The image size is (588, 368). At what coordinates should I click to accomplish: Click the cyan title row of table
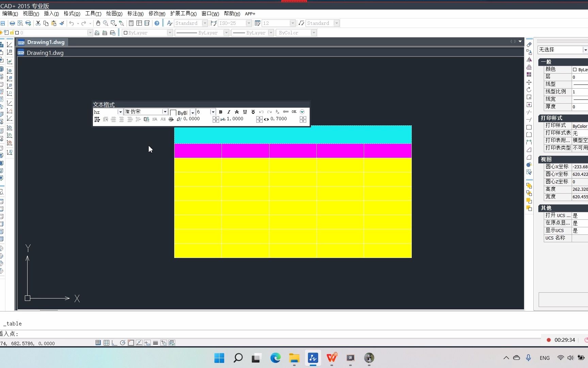293,135
